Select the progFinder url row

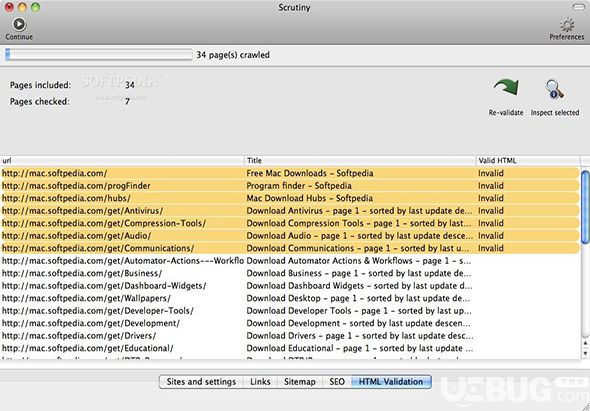(x=290, y=186)
